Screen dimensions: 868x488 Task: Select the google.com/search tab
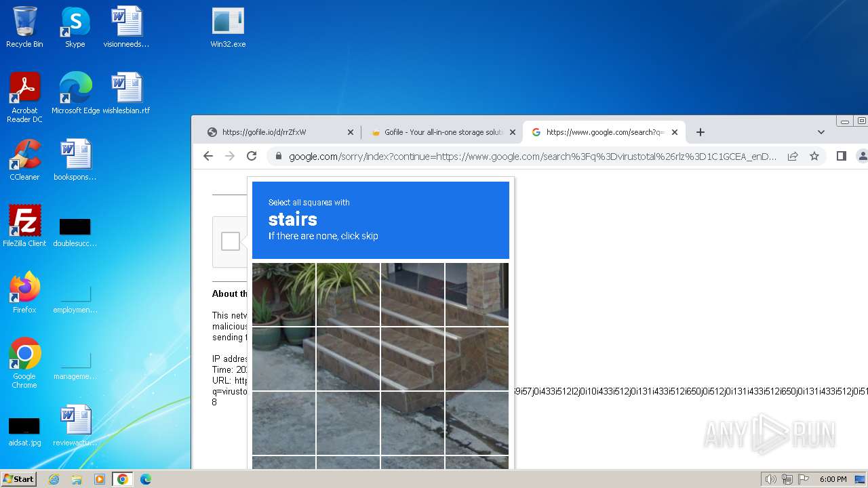(x=605, y=132)
